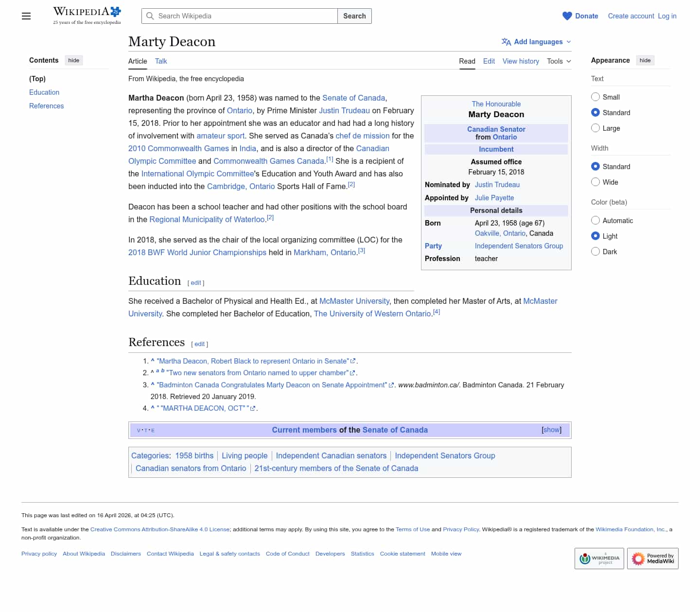Screen dimensions: 700x612
Task: Enable Dark color mode
Action: (x=595, y=251)
